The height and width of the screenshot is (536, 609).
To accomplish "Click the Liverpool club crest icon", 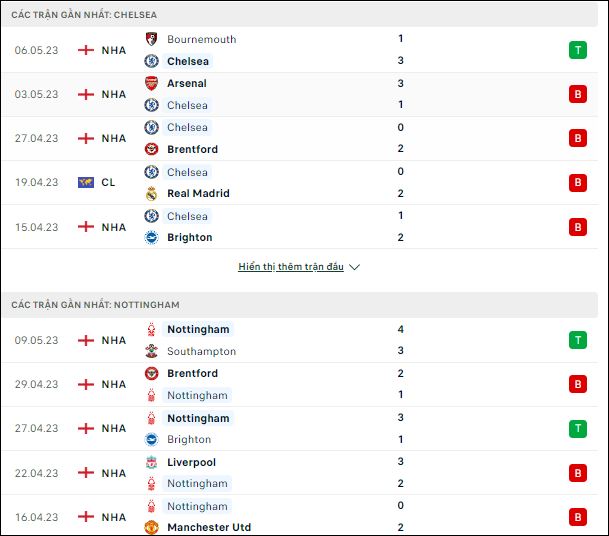I will 151,462.
